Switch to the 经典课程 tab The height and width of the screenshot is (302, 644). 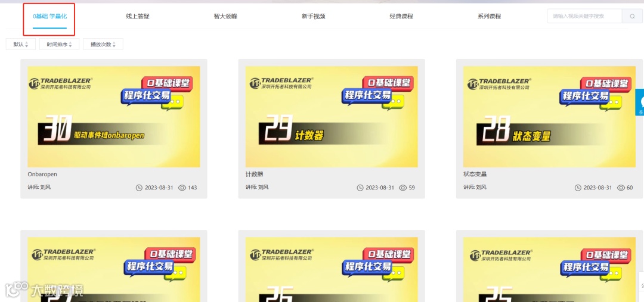coord(401,17)
